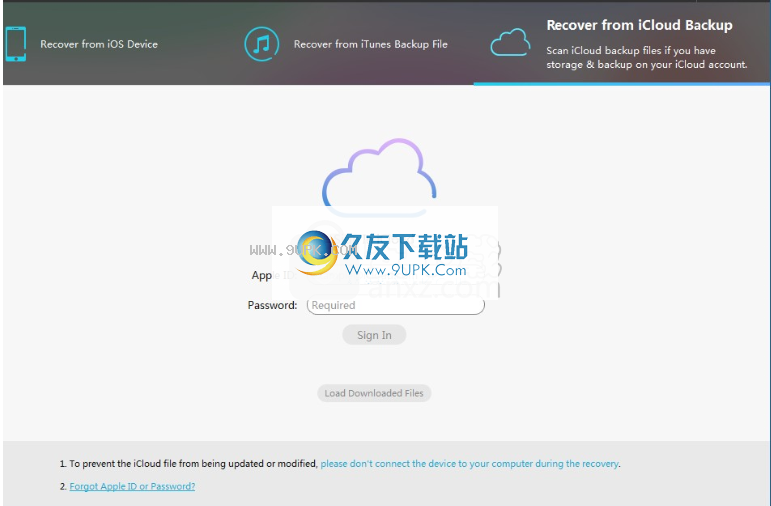
Task: Click the large gradient cloud graphic
Action: click(379, 178)
